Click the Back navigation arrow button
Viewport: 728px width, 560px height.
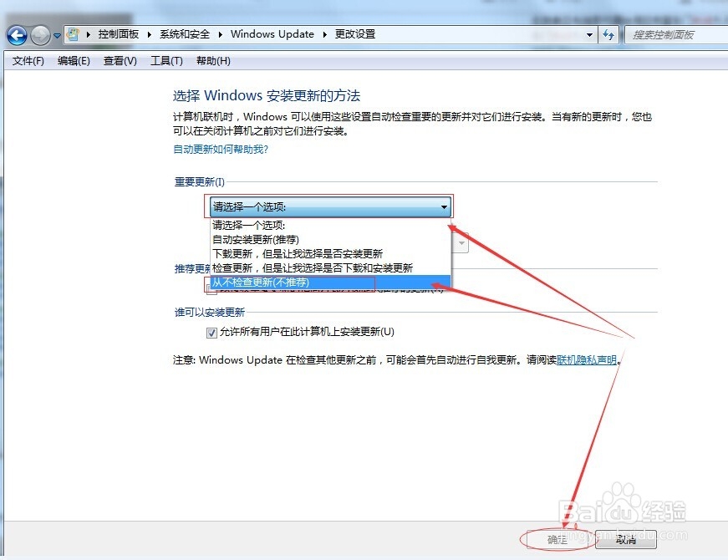tap(18, 35)
